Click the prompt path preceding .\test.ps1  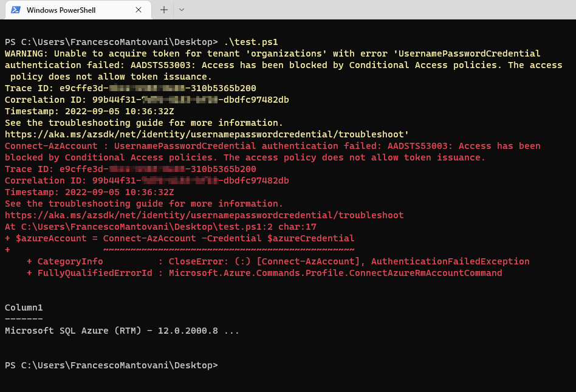(x=111, y=42)
